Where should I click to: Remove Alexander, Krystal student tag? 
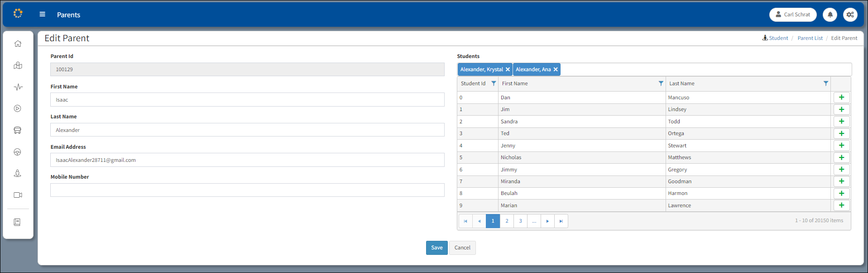pyautogui.click(x=508, y=69)
